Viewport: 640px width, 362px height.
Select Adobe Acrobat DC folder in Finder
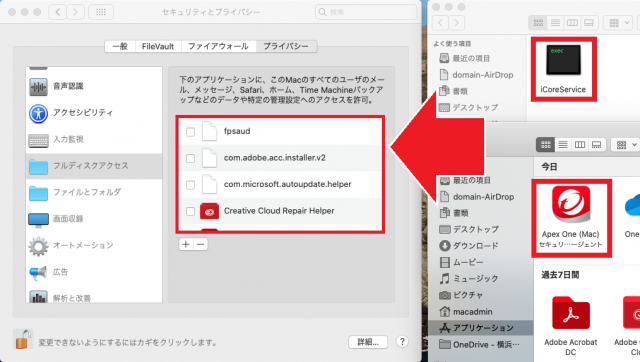pyautogui.click(x=571, y=325)
